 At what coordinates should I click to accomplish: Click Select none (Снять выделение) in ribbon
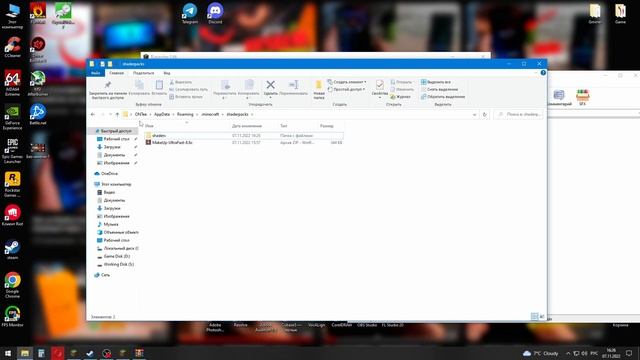click(439, 89)
